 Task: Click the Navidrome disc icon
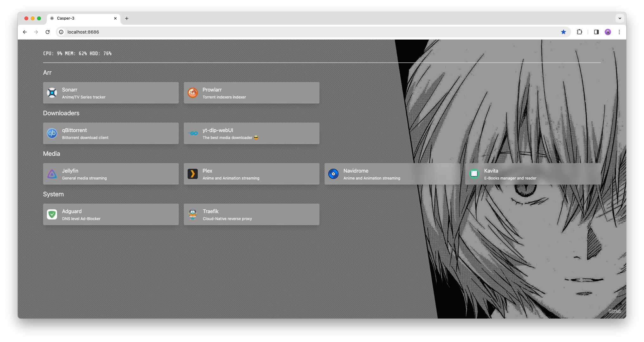pos(333,174)
